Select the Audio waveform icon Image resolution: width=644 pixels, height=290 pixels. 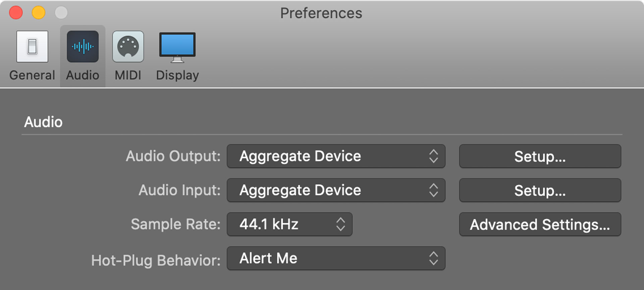[83, 47]
